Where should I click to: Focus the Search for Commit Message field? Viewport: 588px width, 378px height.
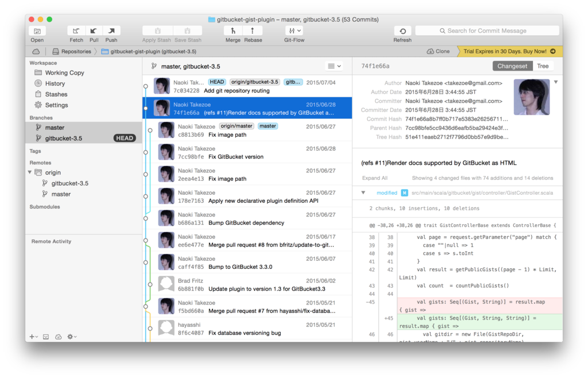coord(487,31)
